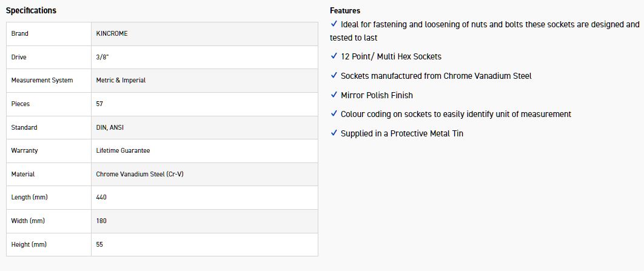The width and height of the screenshot is (644, 271).
Task: Click the Chrome Vanadium Steel (Cr-V) material cell
Action: click(139, 174)
